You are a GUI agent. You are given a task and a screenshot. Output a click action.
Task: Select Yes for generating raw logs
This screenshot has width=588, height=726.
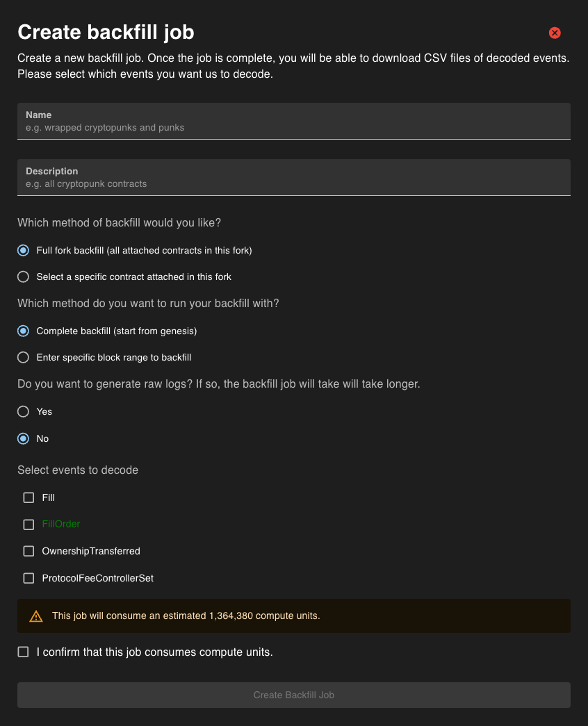[24, 411]
